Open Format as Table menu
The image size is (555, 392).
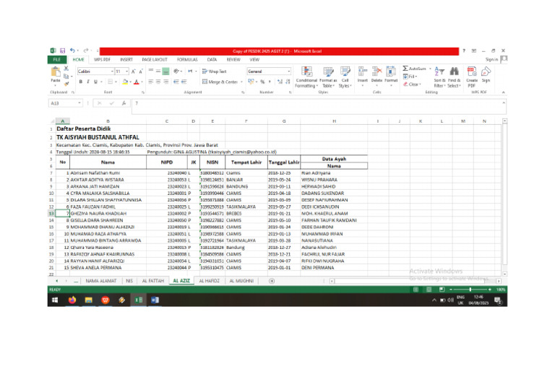[328, 77]
